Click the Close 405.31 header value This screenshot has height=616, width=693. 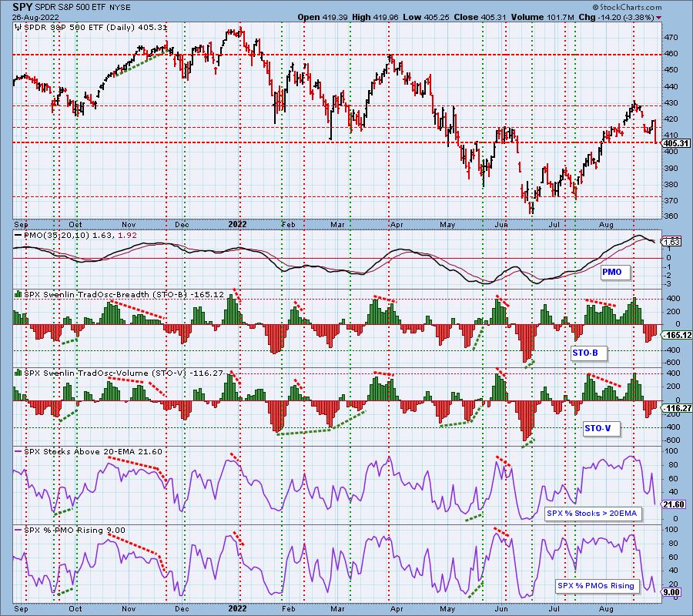click(x=480, y=17)
